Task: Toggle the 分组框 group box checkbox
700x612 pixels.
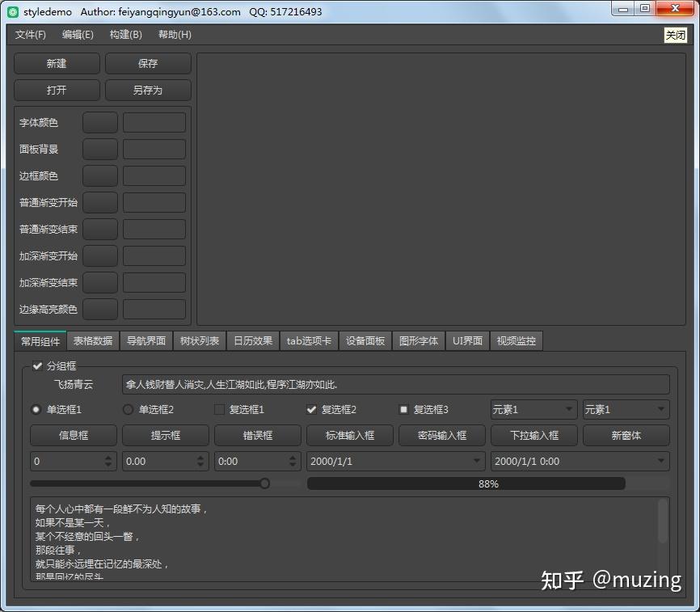Action: pyautogui.click(x=37, y=366)
